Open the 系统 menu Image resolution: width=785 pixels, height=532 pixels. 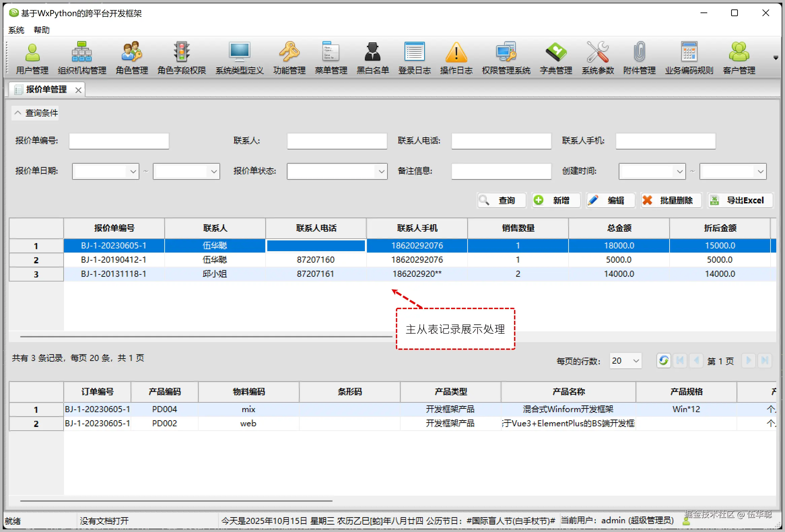[x=16, y=30]
